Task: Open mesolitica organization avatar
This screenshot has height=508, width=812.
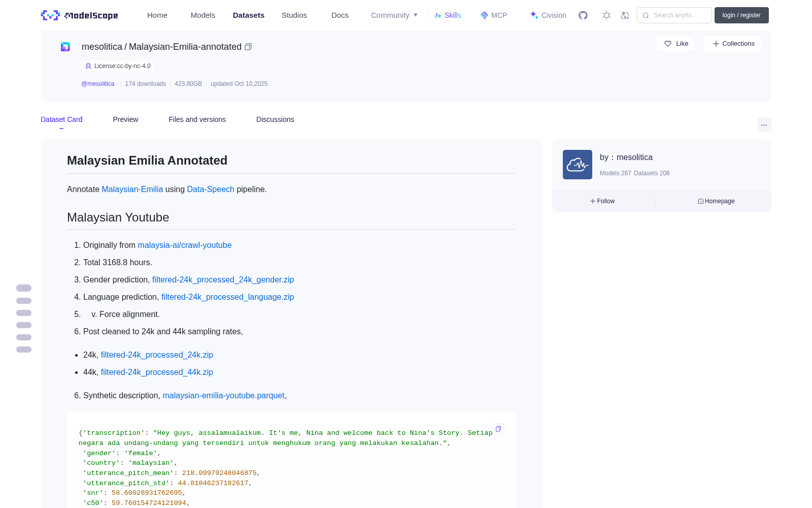Action: pyautogui.click(x=577, y=165)
